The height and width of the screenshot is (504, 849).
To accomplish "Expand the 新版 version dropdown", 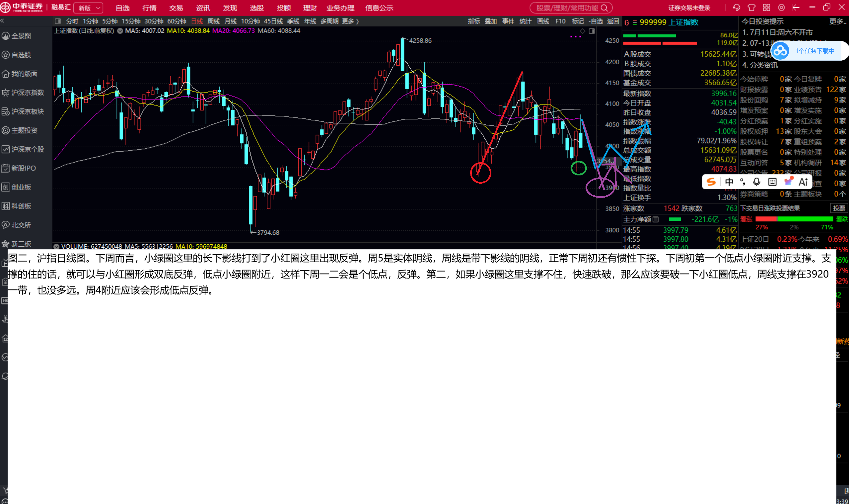I will [88, 8].
